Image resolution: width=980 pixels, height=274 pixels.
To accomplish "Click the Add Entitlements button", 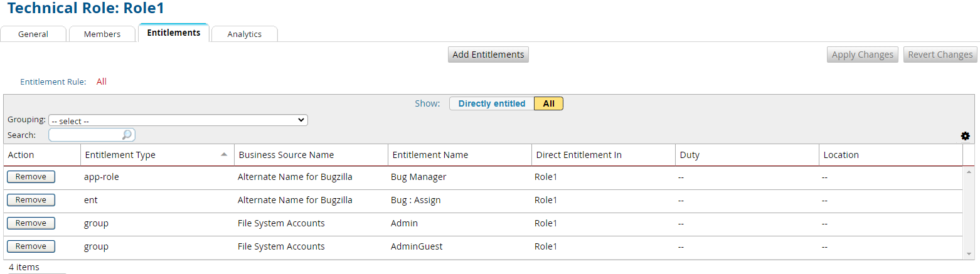I will [488, 55].
